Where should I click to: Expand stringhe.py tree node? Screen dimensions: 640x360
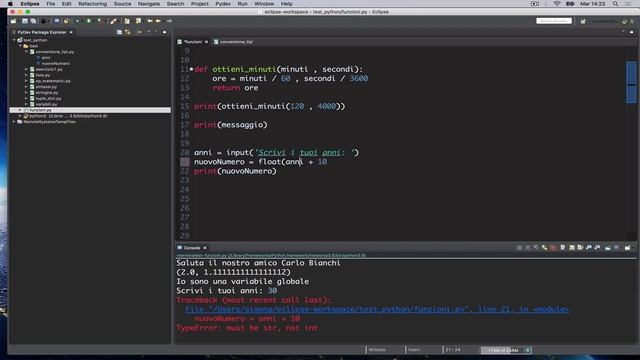coord(27,93)
